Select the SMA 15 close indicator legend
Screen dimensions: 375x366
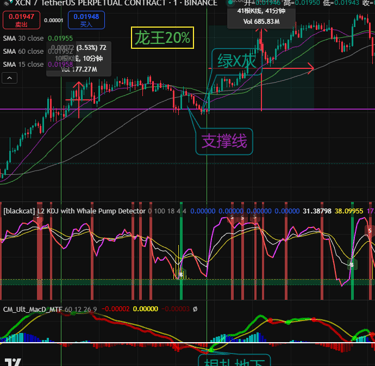point(23,64)
